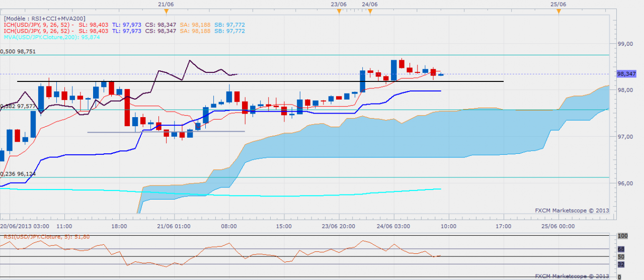
Task: Click the 0,500 98,751 Fibonacci level label
Action: pyautogui.click(x=18, y=51)
